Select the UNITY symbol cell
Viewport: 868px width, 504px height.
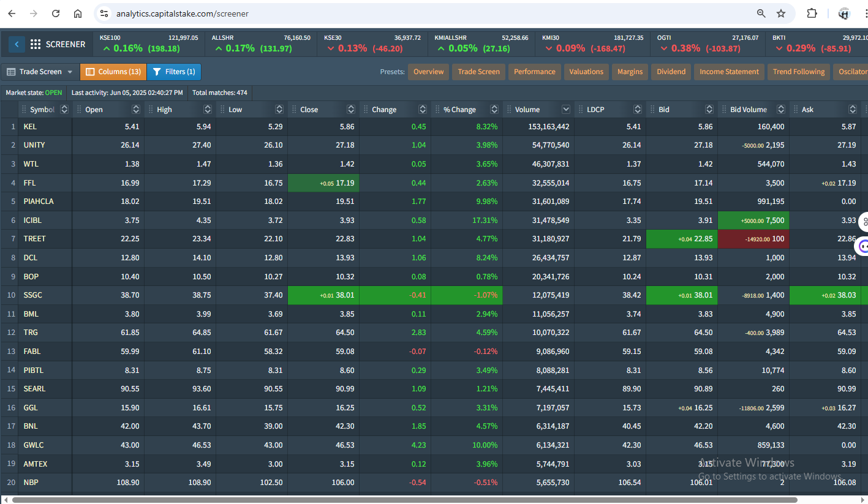click(45, 145)
